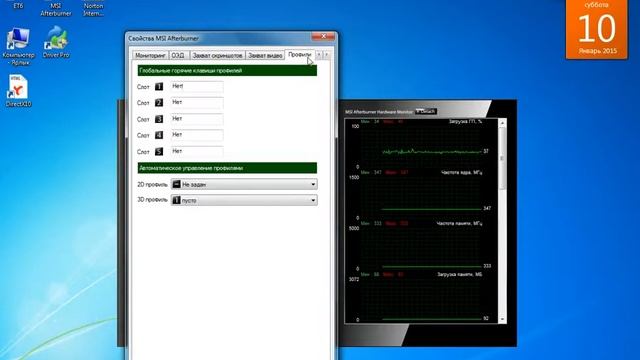Open the DirectX10 desktop file icon
The width and height of the screenshot is (640, 360).
pyautogui.click(x=18, y=91)
